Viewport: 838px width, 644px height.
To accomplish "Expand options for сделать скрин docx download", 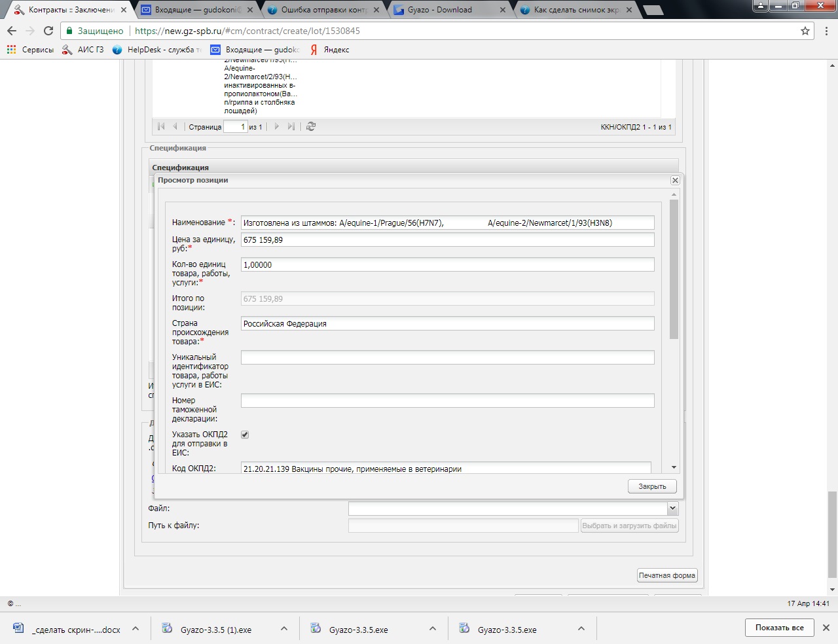I will [136, 629].
